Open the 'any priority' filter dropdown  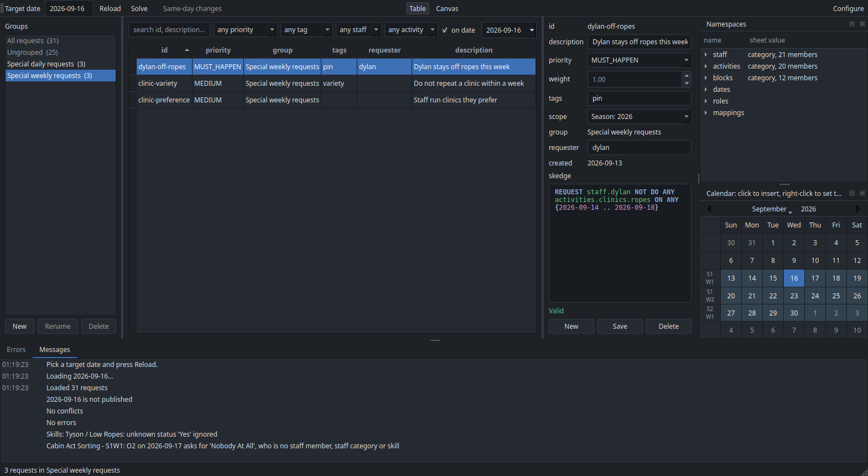pyautogui.click(x=245, y=30)
